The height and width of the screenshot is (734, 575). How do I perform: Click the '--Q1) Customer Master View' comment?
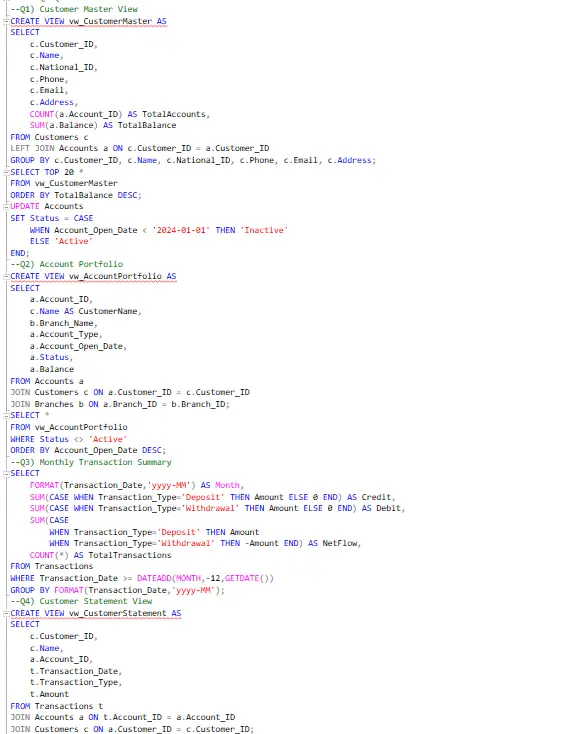pyautogui.click(x=74, y=9)
